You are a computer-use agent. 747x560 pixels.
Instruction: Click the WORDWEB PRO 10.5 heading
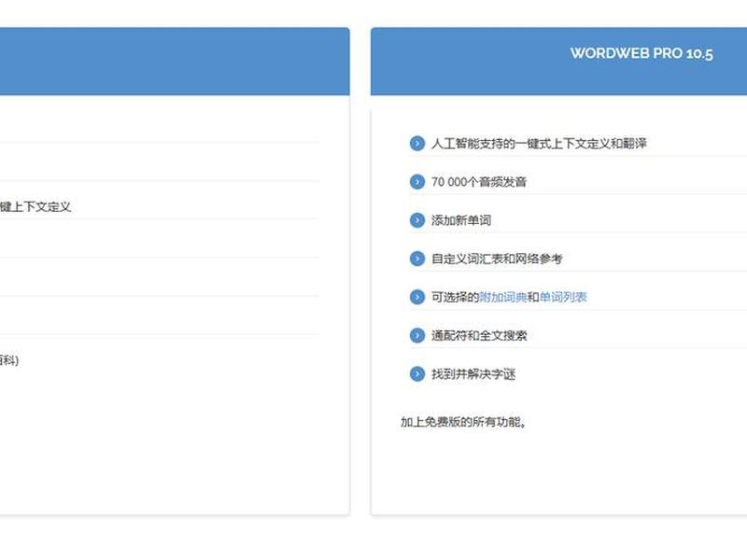(641, 53)
